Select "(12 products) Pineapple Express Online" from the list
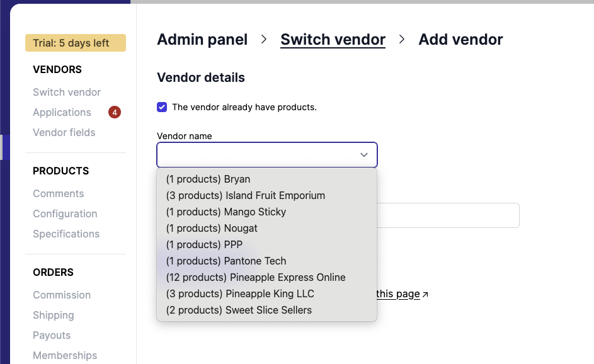The image size is (594, 364). 255,277
